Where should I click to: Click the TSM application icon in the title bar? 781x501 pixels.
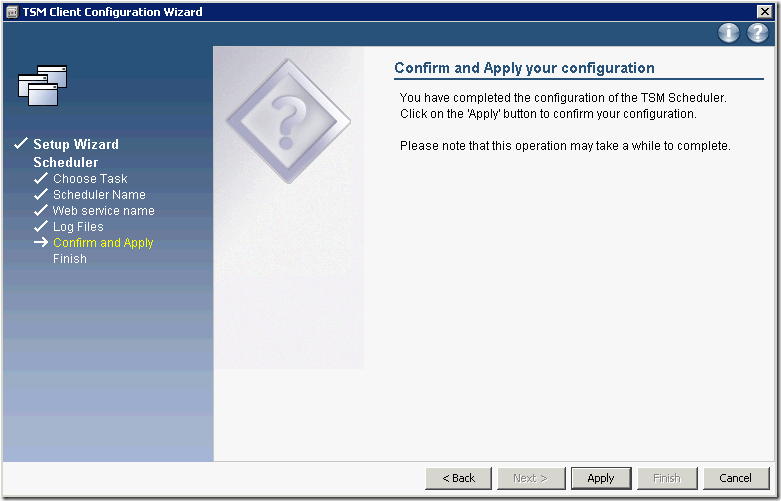click(x=12, y=12)
